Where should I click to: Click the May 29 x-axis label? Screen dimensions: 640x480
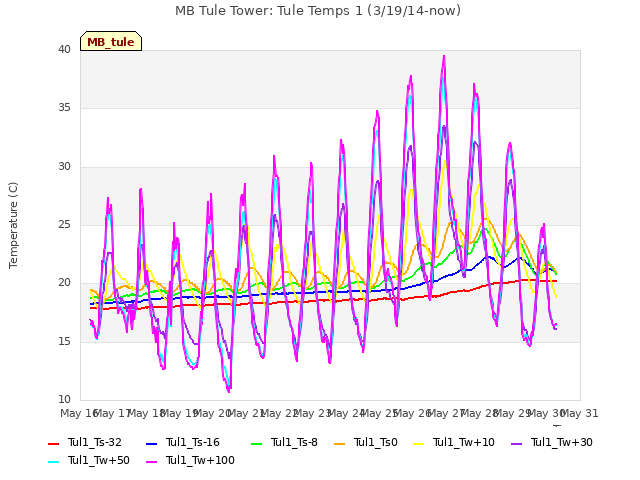tap(513, 413)
